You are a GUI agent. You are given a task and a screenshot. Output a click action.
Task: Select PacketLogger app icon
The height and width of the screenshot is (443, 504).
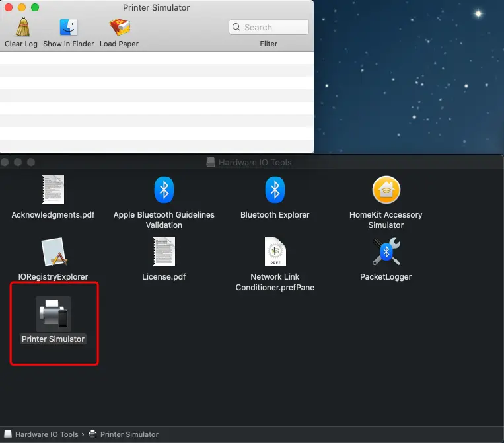pyautogui.click(x=386, y=251)
